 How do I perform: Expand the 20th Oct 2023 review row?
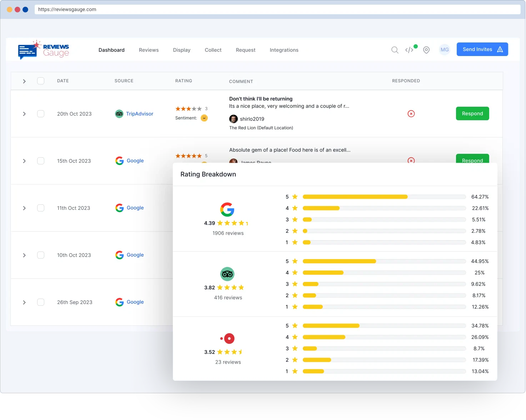[24, 114]
